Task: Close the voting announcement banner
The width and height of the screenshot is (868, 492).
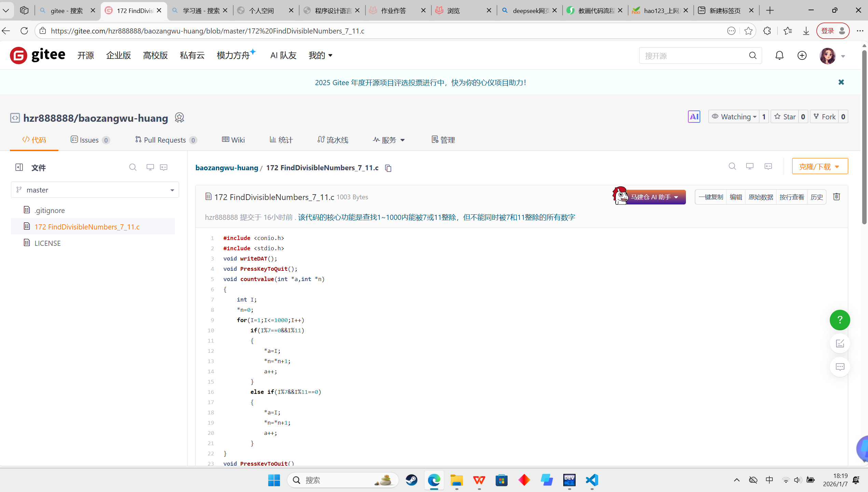Action: coord(841,82)
